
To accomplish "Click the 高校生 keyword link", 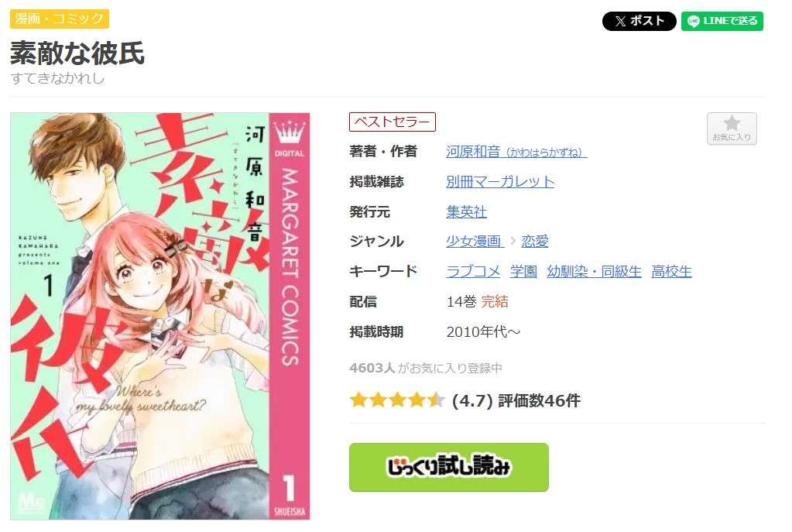I will pos(671,272).
